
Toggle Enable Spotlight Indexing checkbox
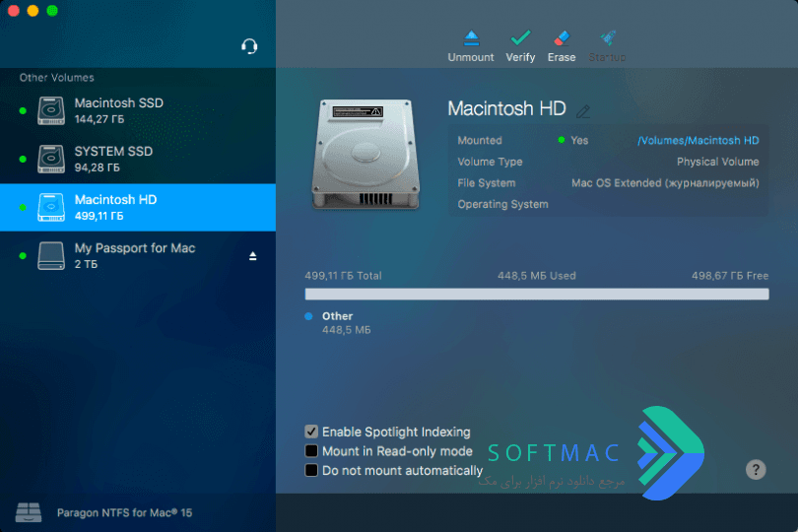311,432
